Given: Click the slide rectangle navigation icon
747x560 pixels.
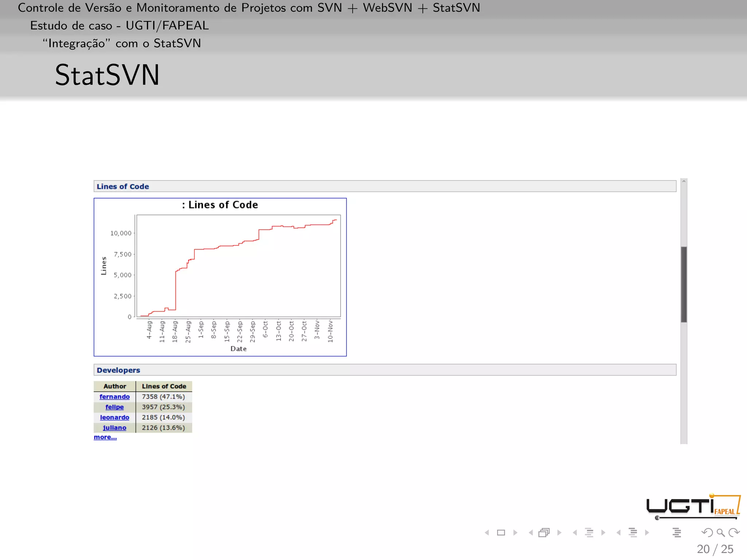Looking at the screenshot, I should click(501, 533).
